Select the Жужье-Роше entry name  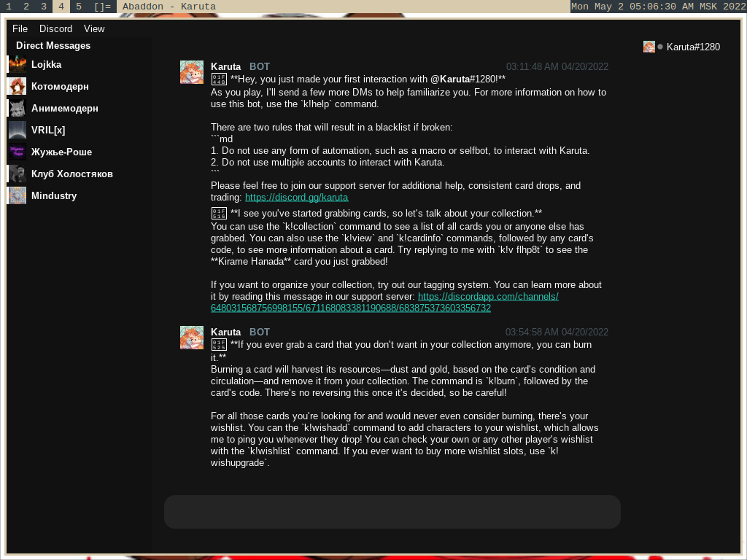tap(61, 152)
